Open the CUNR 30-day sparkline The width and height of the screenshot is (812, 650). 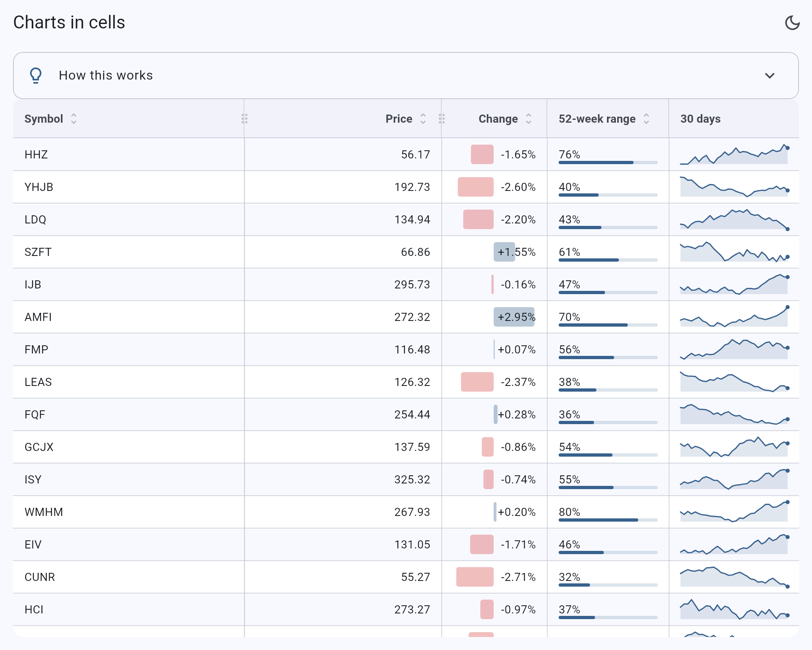(734, 577)
